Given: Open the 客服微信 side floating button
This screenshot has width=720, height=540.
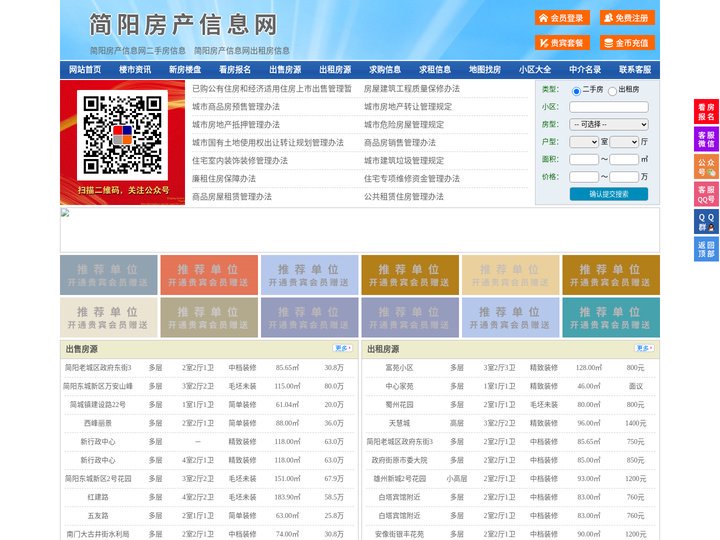Looking at the screenshot, I should [x=706, y=139].
